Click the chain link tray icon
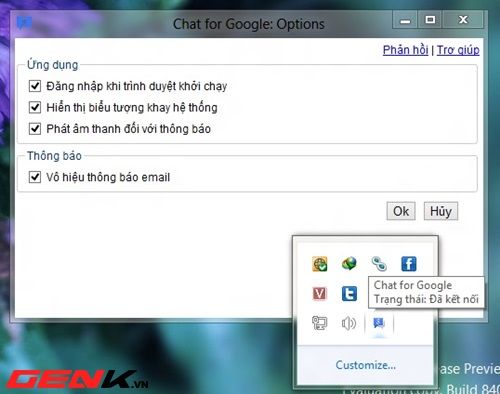The width and height of the screenshot is (500, 394). pos(379,264)
